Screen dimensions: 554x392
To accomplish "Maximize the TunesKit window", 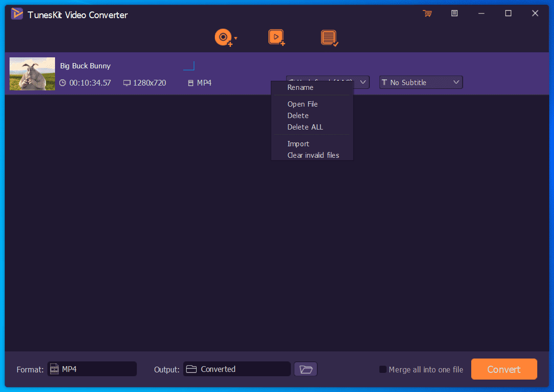I will click(508, 13).
